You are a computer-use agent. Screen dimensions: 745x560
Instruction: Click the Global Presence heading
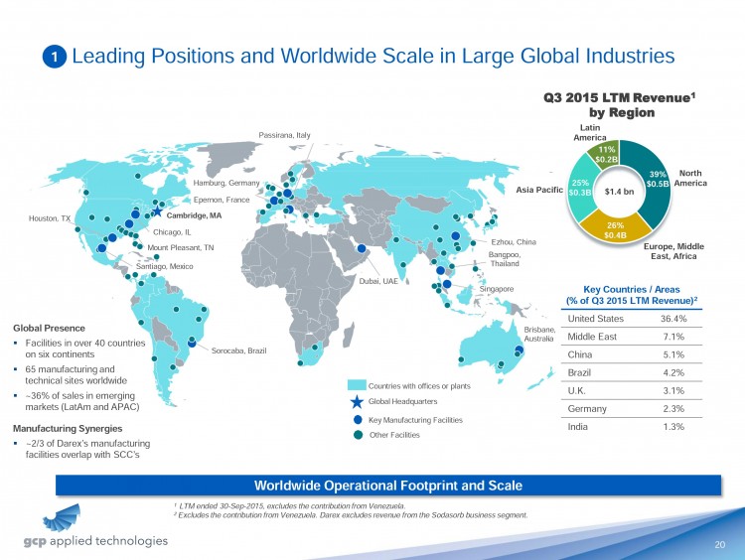[x=49, y=328]
